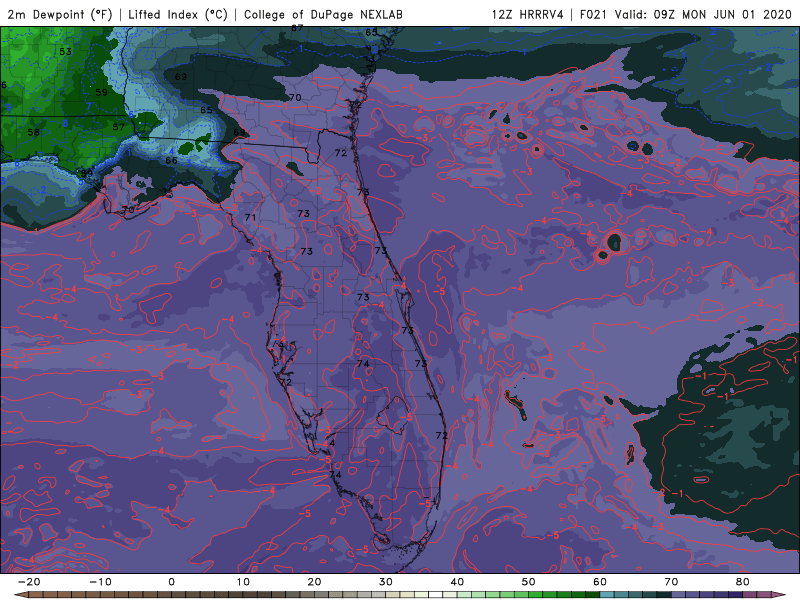Click the "F021" forecast hour label

(x=594, y=14)
